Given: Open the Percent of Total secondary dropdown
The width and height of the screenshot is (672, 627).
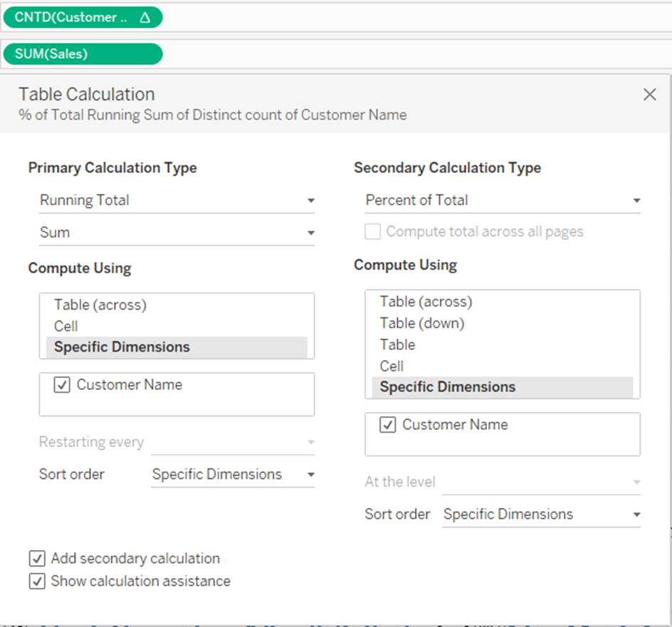Looking at the screenshot, I should [503, 201].
